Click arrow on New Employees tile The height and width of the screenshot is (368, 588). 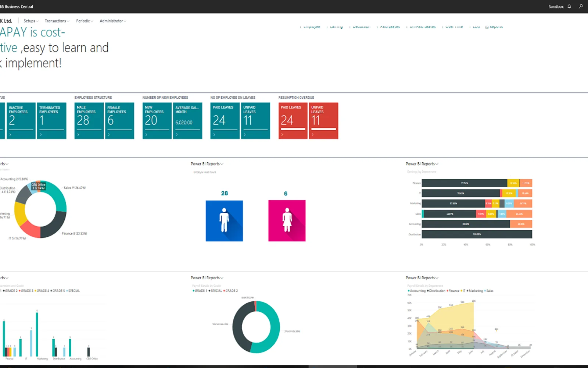(146, 135)
